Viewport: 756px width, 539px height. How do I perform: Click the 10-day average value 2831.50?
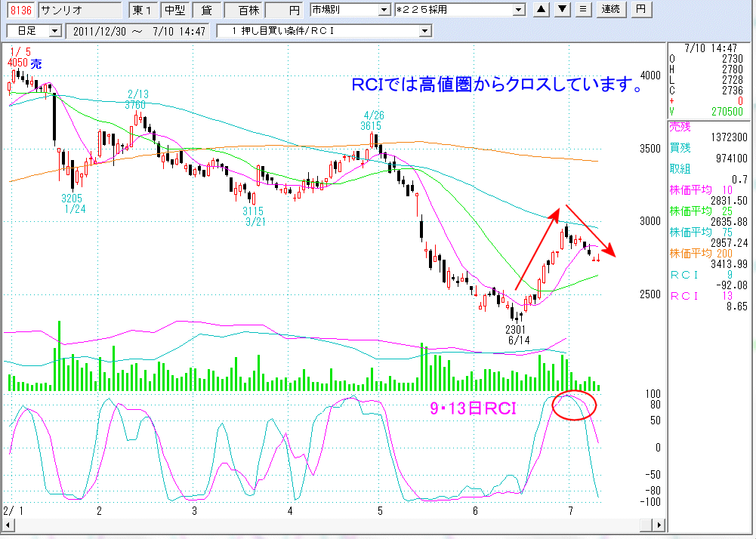(729, 201)
